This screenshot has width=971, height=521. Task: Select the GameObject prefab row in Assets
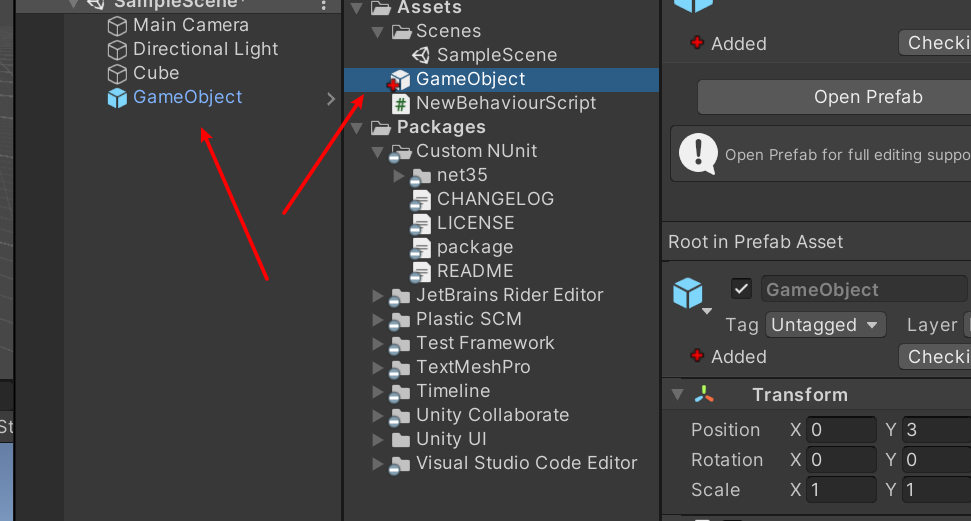tap(502, 80)
